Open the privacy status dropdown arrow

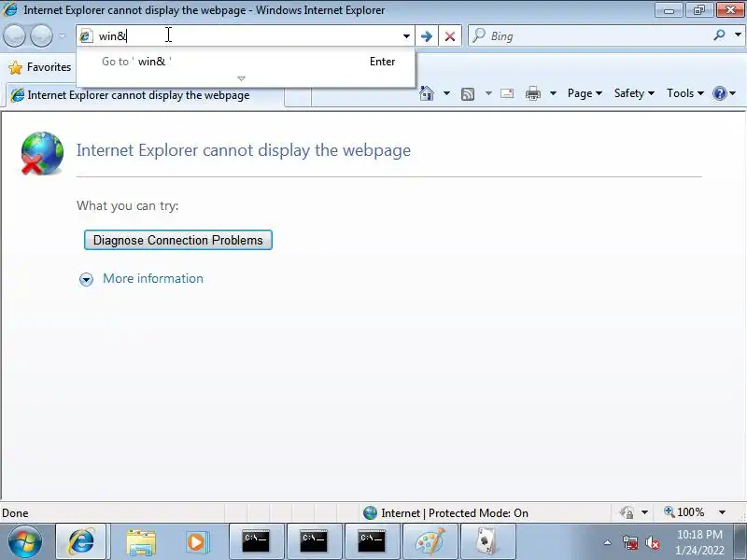pyautogui.click(x=644, y=512)
